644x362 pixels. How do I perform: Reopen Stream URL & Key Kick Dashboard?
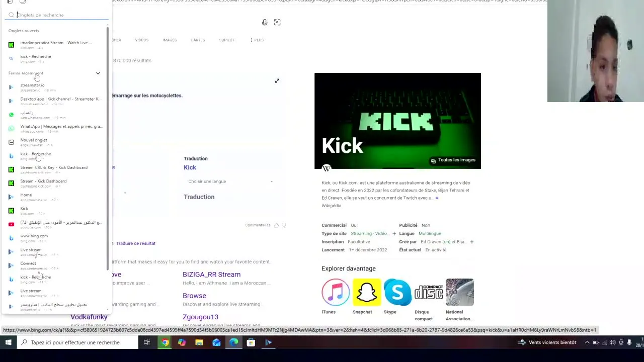(x=55, y=169)
